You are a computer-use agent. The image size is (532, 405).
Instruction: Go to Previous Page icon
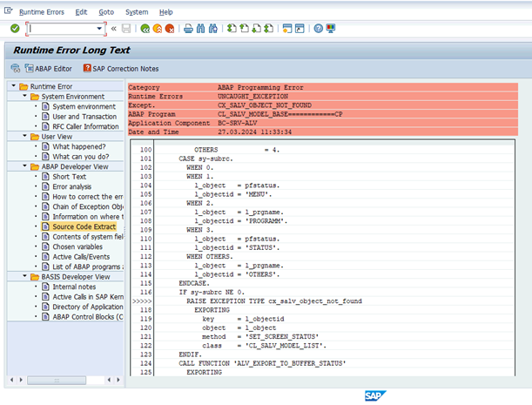244,29
